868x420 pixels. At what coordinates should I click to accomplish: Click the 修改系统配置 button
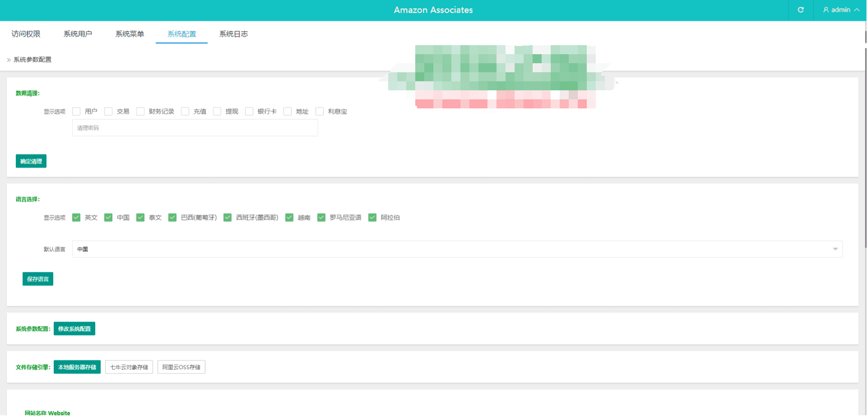[x=74, y=329]
